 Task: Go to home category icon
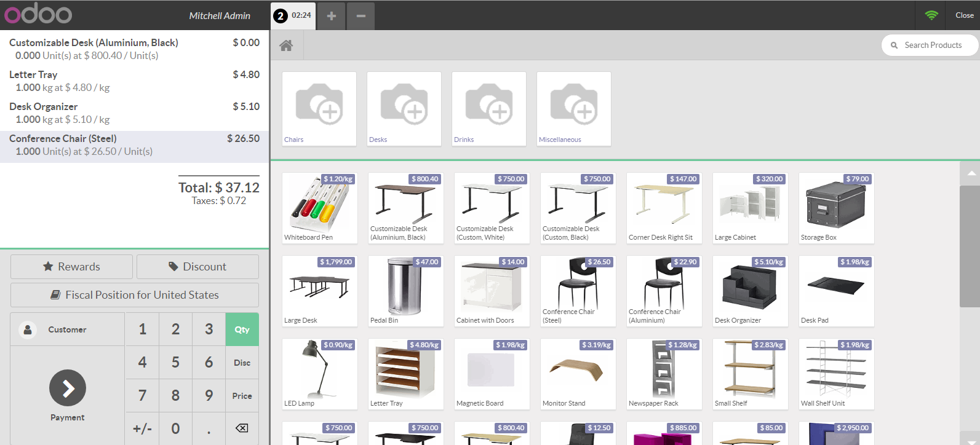(286, 45)
